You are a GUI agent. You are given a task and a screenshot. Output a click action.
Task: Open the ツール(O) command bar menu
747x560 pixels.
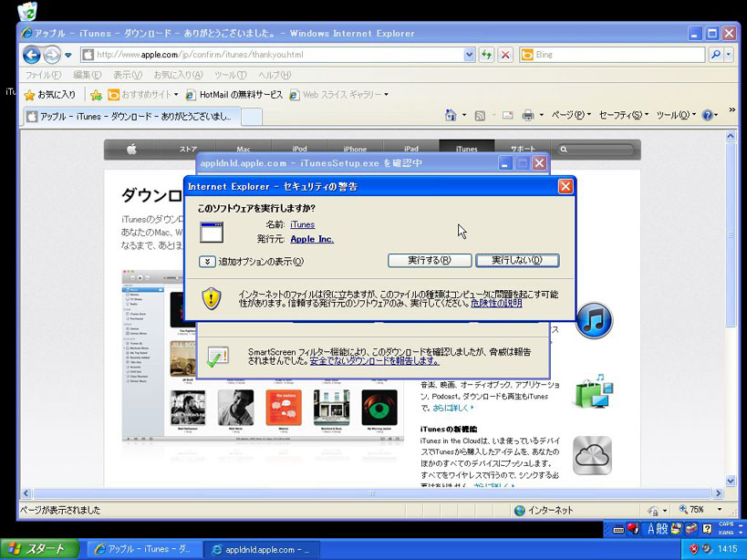(x=676, y=115)
